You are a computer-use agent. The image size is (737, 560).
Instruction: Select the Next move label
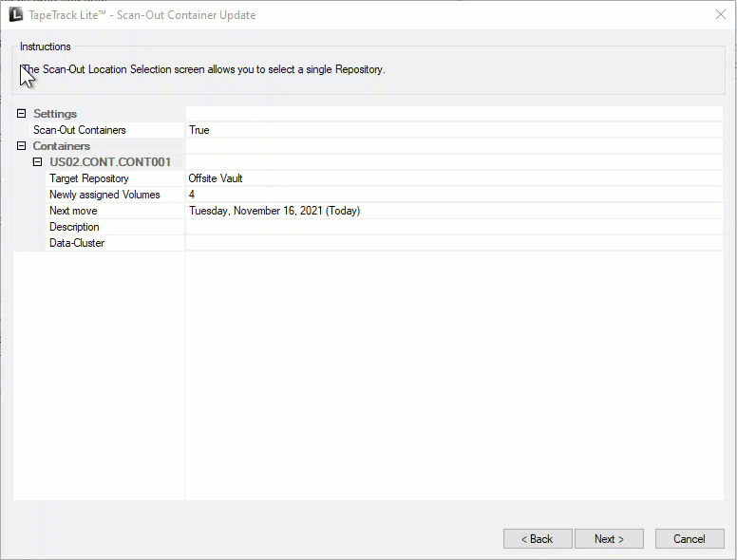(x=73, y=211)
